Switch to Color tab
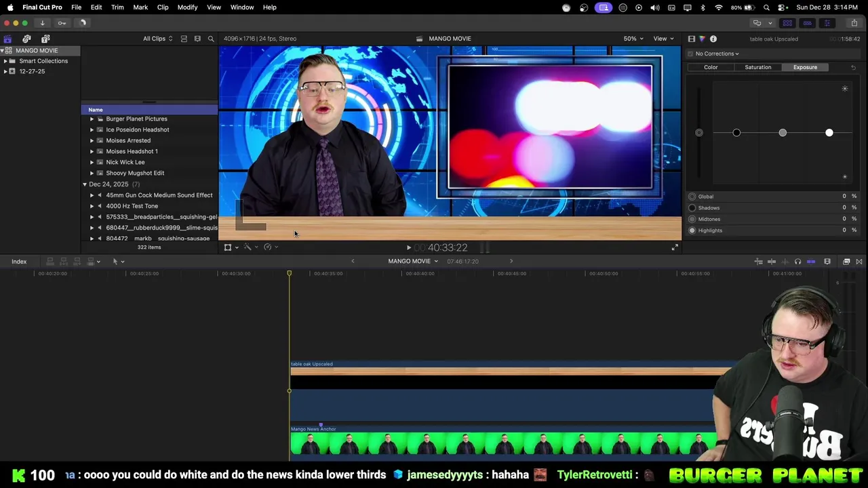Image resolution: width=868 pixels, height=488 pixels. tap(711, 67)
